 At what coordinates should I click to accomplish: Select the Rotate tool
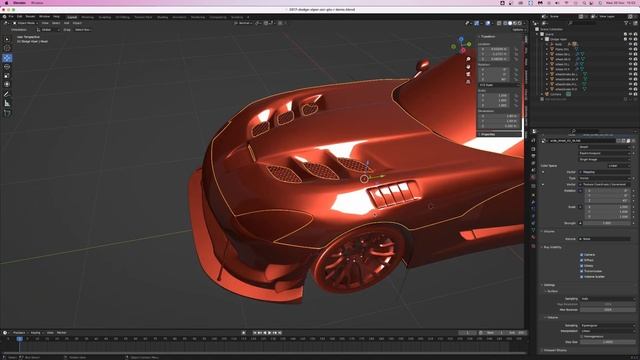(7, 67)
